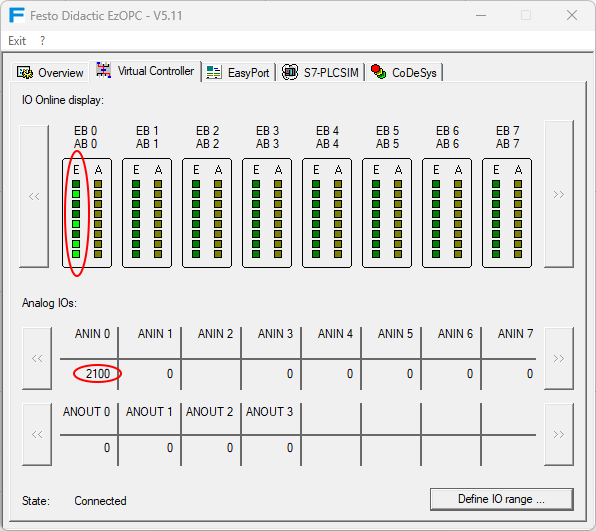Show next ANIN channels
This screenshot has width=596, height=531.
[x=559, y=358]
